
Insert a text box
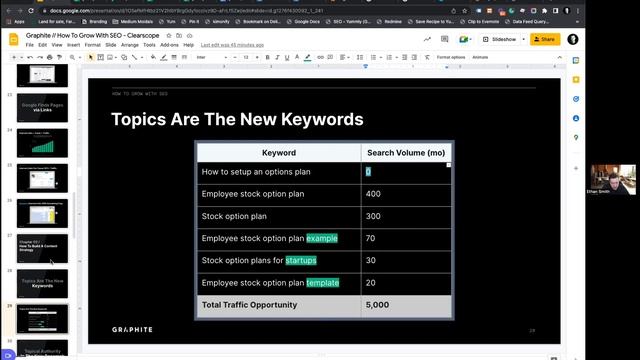[x=100, y=58]
